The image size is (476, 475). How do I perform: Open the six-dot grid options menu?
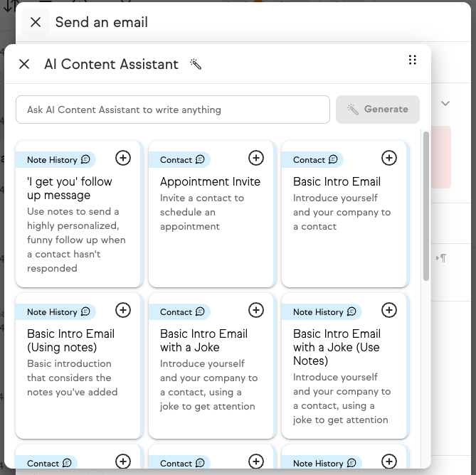tap(412, 60)
